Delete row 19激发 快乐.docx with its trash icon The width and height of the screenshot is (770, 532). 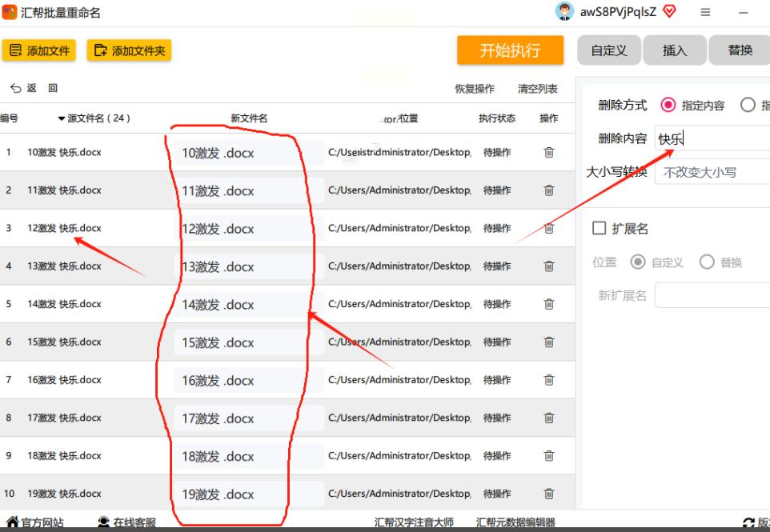click(x=549, y=494)
